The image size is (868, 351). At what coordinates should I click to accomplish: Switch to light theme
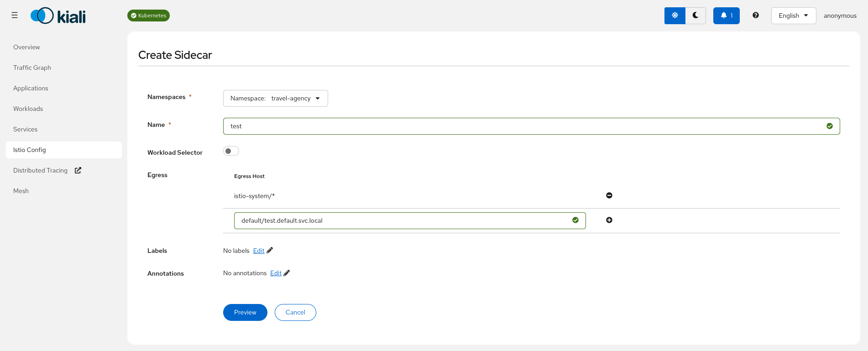click(675, 16)
